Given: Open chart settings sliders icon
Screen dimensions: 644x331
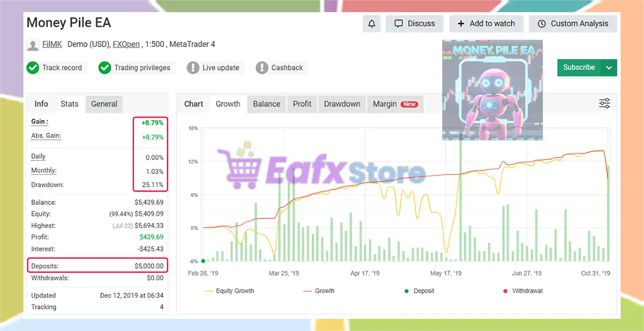Looking at the screenshot, I should [605, 104].
